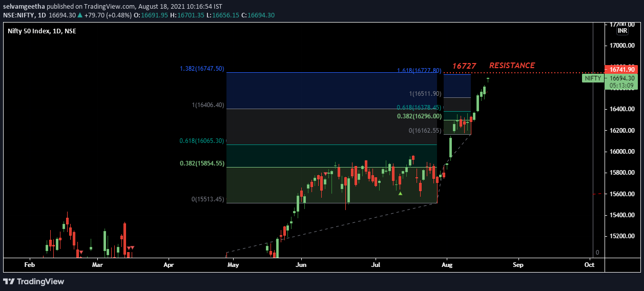This screenshot has height=291, width=644.
Task: Click the 15800.00 price axis label
Action: [621, 173]
